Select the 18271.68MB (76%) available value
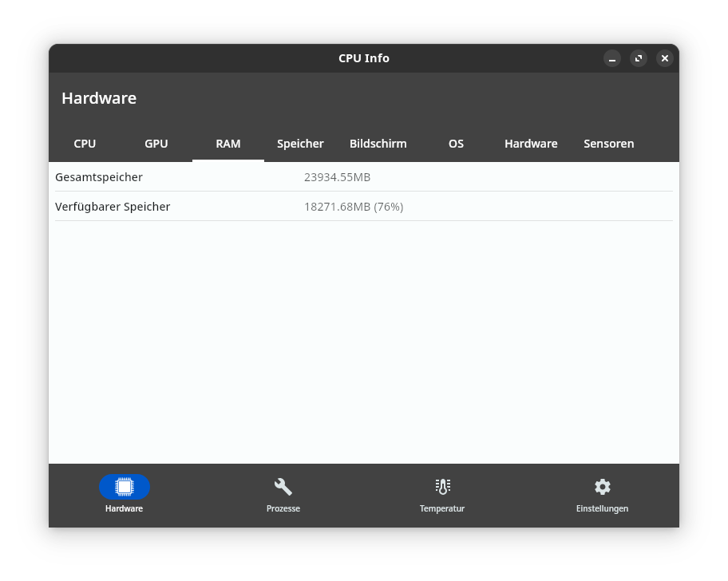This screenshot has width=728, height=581. (x=354, y=207)
